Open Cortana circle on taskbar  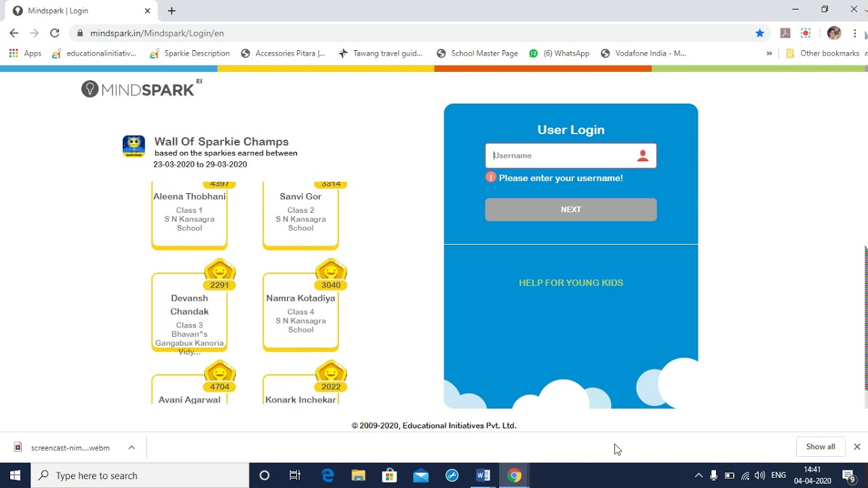coord(264,475)
